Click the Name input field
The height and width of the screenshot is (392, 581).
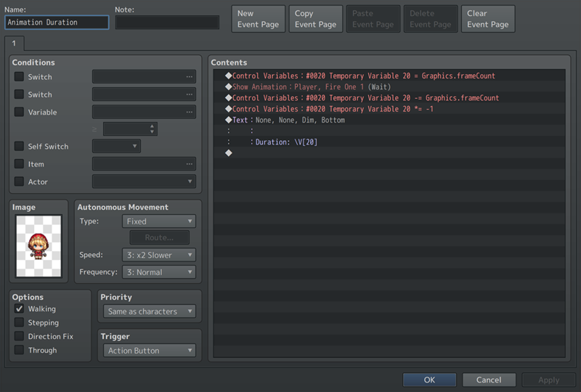pyautogui.click(x=57, y=23)
